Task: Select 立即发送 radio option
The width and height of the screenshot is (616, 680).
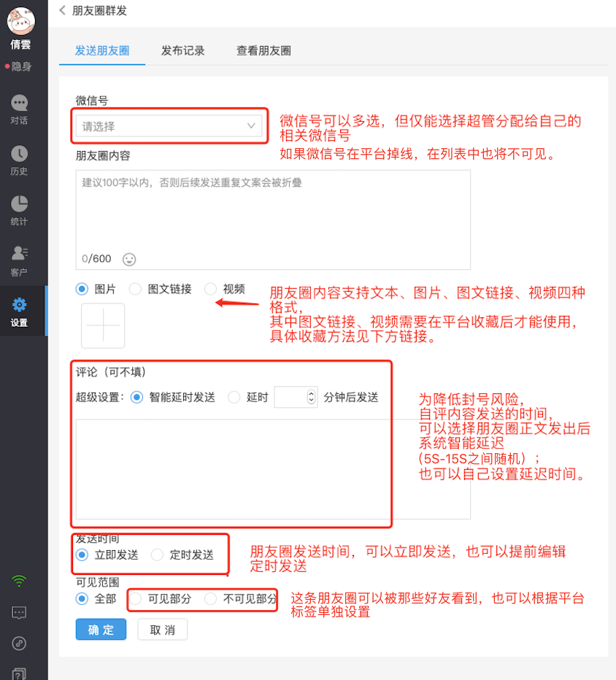Action: tap(82, 555)
